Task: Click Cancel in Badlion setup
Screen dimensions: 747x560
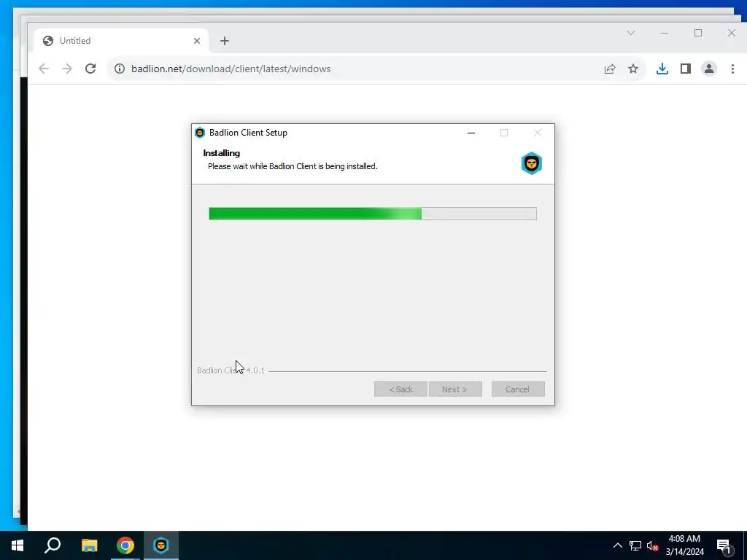Action: [518, 389]
